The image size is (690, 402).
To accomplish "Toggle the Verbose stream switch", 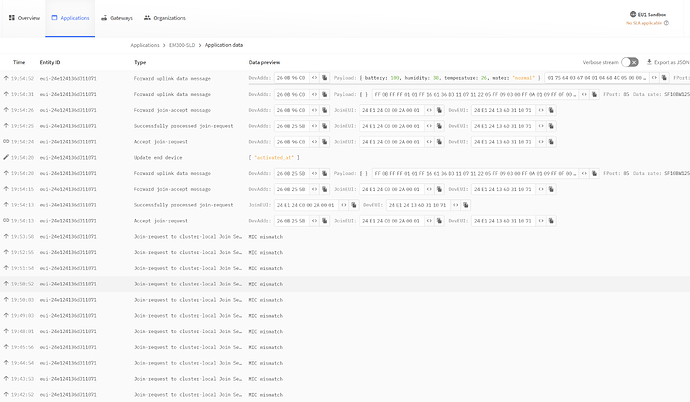I will tap(630, 62).
